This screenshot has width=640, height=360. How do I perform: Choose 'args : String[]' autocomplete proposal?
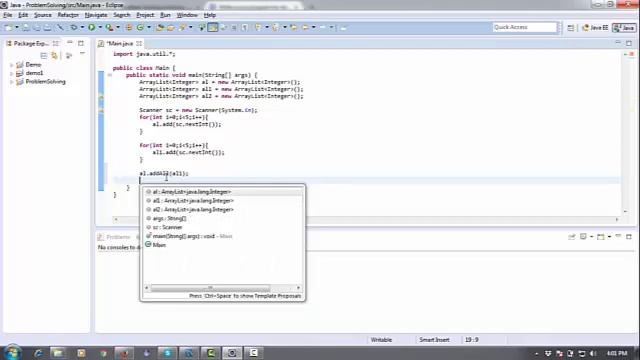(x=222, y=218)
